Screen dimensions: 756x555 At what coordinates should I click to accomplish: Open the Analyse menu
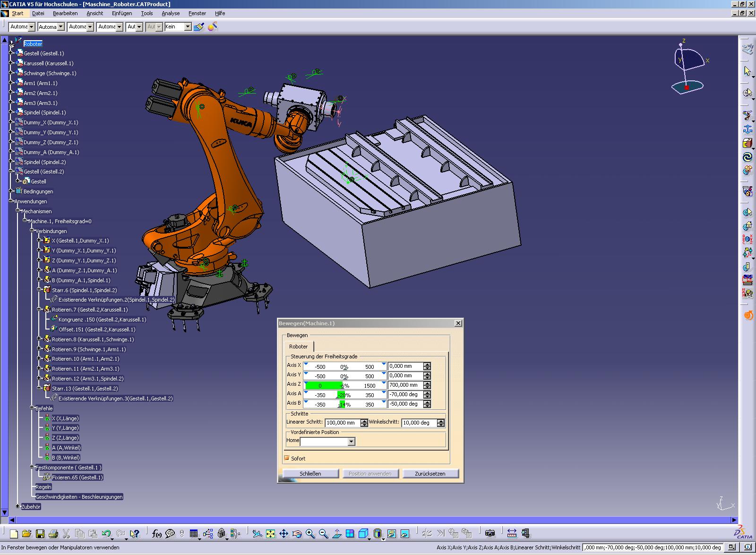pyautogui.click(x=171, y=13)
